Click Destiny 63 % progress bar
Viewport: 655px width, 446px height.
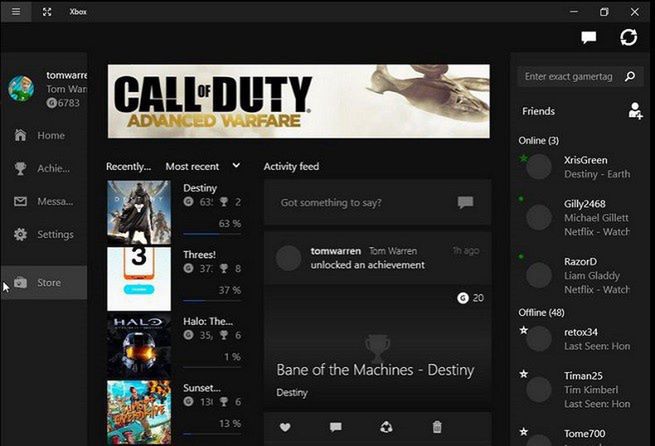[x=212, y=234]
